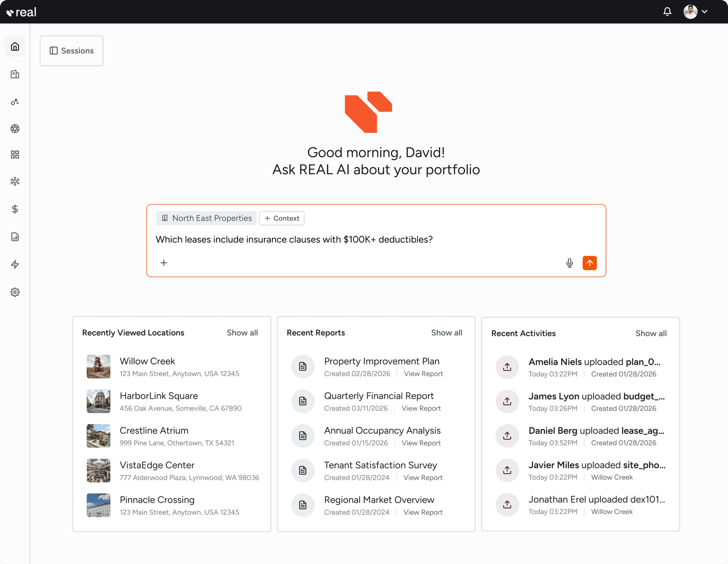
Task: Click upload icon beside Amelia Niels activity
Action: coord(507,367)
